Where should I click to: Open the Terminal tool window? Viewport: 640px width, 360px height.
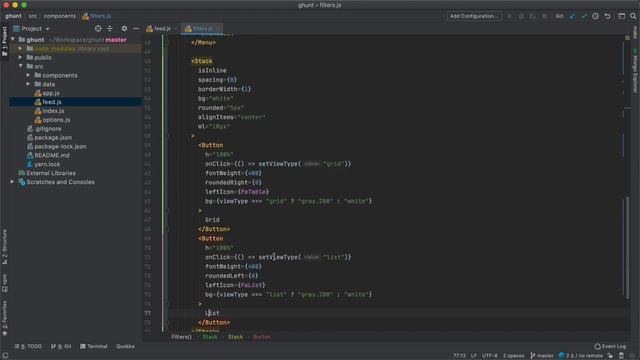pyautogui.click(x=94, y=347)
